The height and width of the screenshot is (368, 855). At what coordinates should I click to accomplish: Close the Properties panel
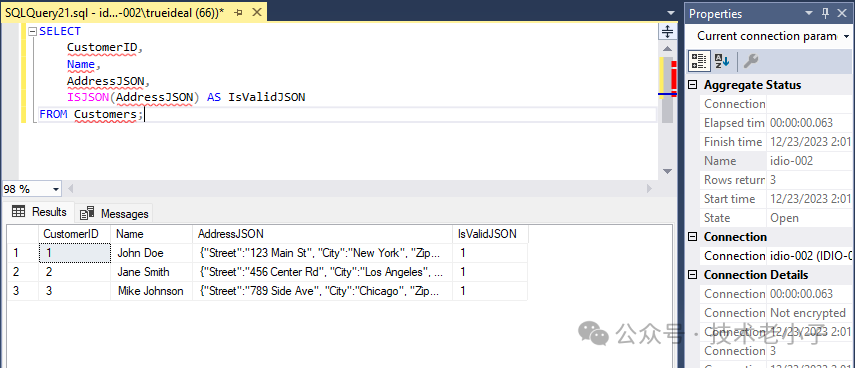click(841, 14)
